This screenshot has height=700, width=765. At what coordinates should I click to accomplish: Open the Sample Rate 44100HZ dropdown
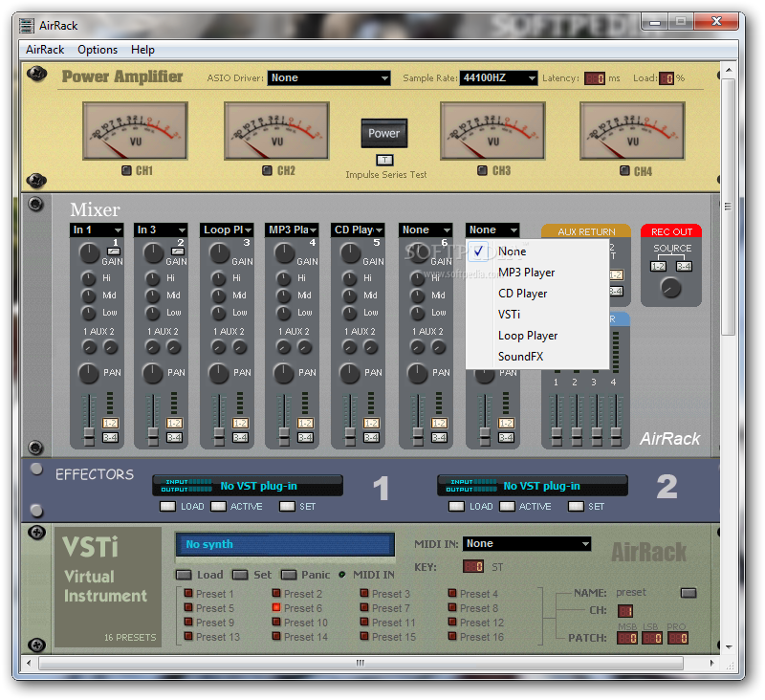click(498, 78)
